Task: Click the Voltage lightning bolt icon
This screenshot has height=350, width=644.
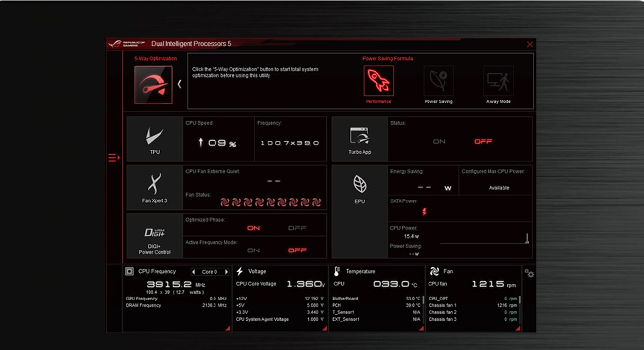Action: pos(240,271)
